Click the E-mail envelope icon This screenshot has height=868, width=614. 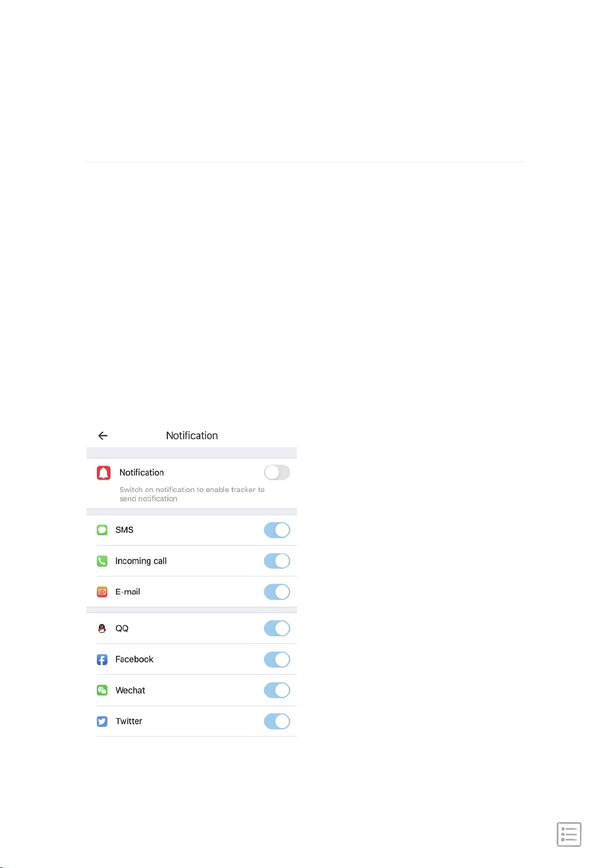[x=102, y=592]
